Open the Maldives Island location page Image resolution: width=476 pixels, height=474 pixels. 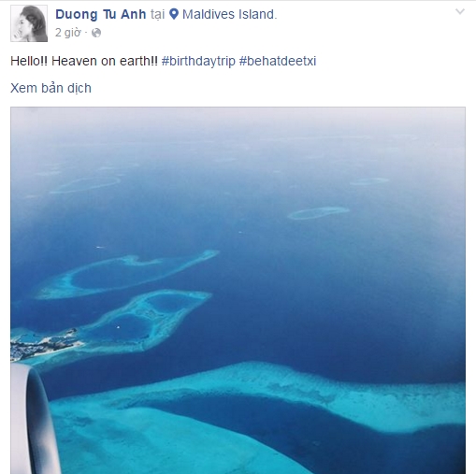(229, 14)
